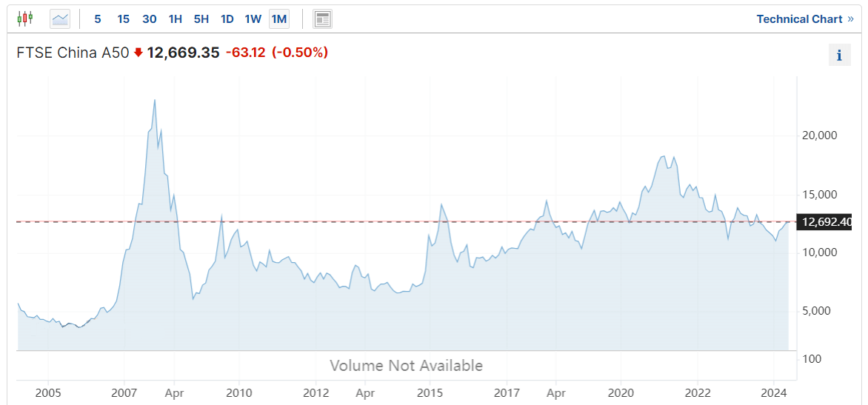Choose the 5H interval
868x405 pixels.
201,19
